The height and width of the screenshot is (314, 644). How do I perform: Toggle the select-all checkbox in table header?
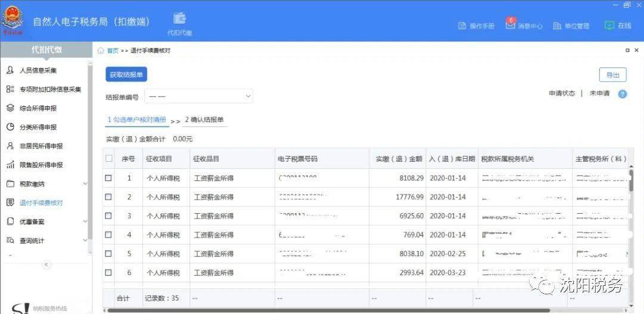click(x=109, y=158)
